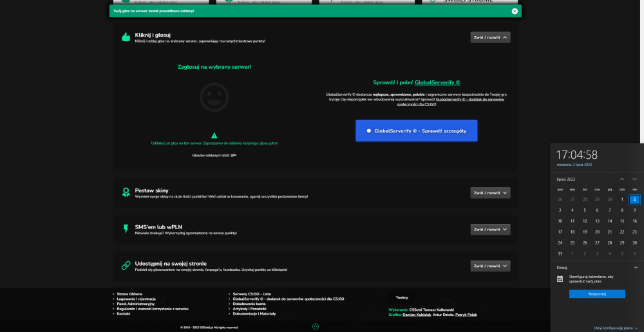Collapse the Kliknij i głosuj section

tap(490, 37)
